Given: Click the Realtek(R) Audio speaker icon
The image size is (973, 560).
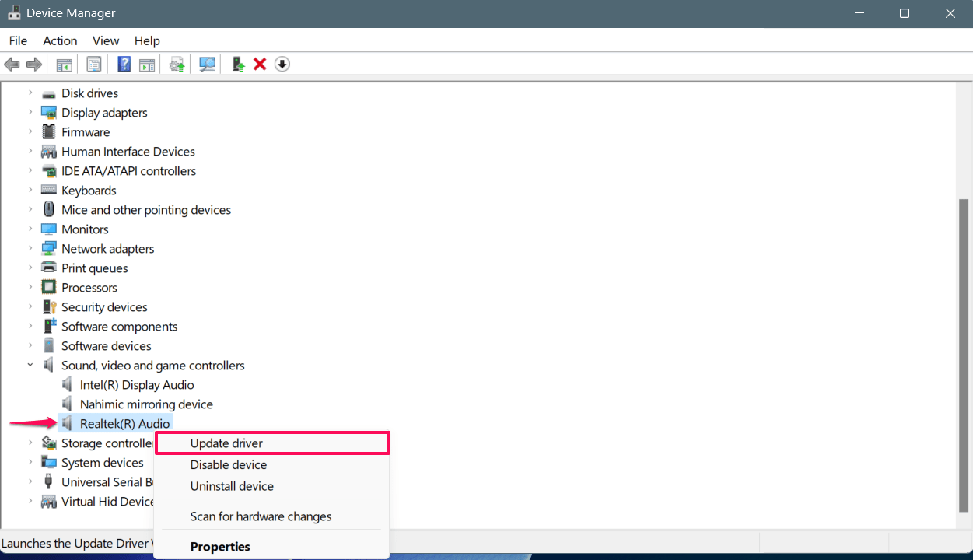Looking at the screenshot, I should coord(68,424).
